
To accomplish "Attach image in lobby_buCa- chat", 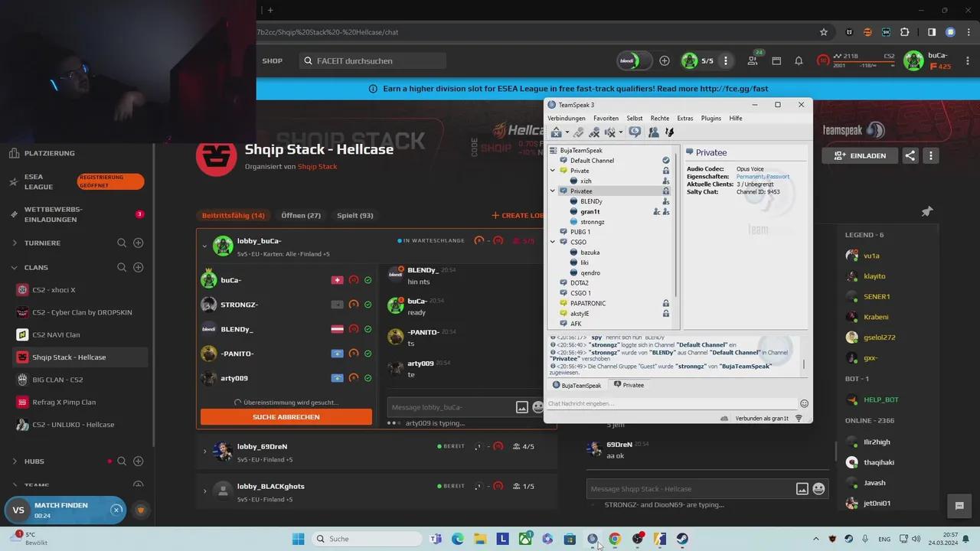I will click(522, 407).
